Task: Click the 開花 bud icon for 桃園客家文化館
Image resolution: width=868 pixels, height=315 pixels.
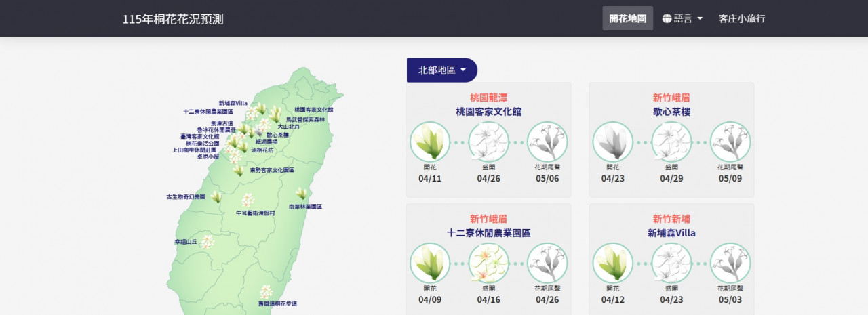Action: 430,142
